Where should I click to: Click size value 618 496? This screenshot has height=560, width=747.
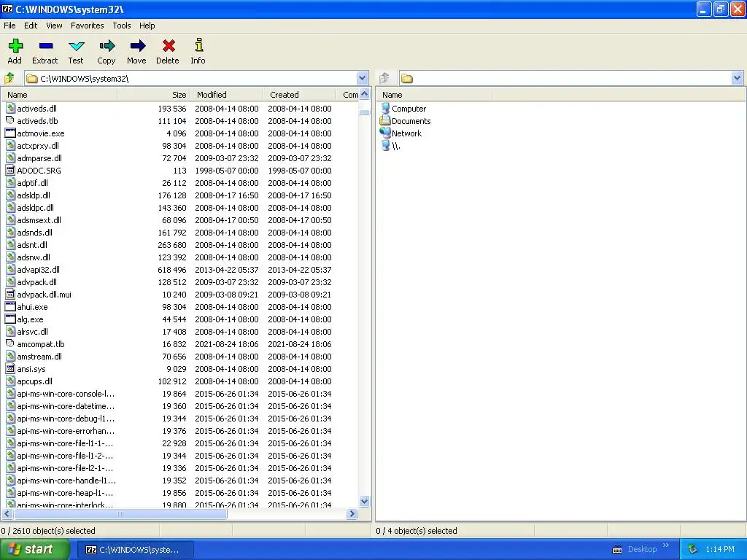(172, 270)
